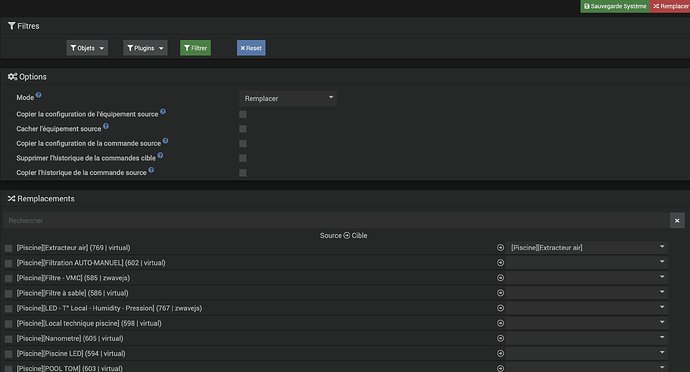Image resolution: width=690 pixels, height=372 pixels.
Task: Clear the search field with the X button
Action: click(677, 221)
